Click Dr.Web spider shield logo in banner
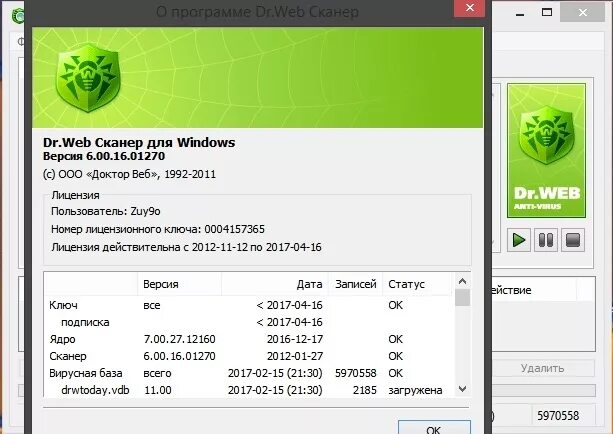This screenshot has width=613, height=434. click(88, 77)
